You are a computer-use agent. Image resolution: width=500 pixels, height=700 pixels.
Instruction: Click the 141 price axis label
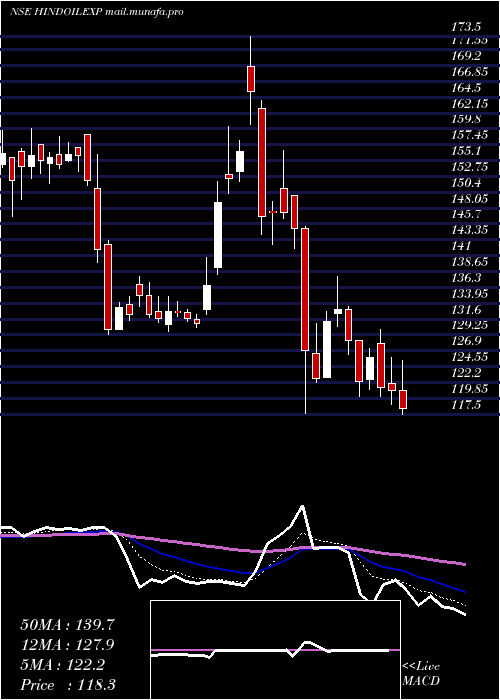pos(462,246)
